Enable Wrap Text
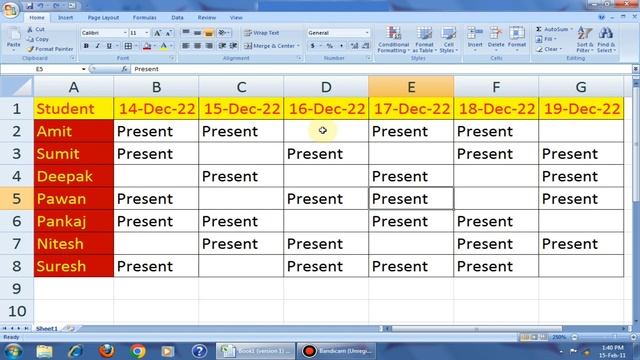 coord(261,33)
